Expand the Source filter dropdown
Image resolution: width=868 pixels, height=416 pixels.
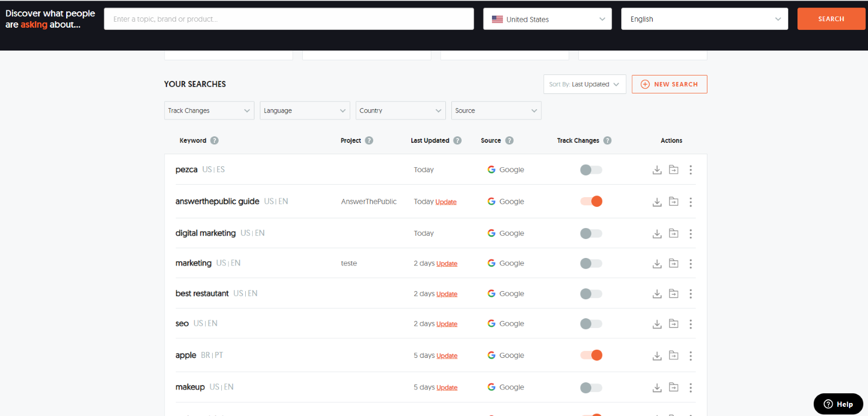coord(496,111)
